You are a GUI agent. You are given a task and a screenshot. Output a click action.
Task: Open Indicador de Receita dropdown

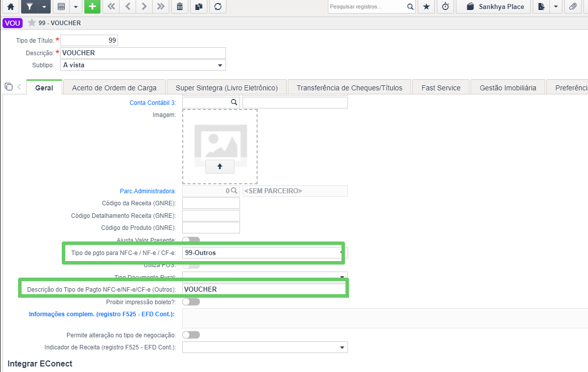coord(265,347)
